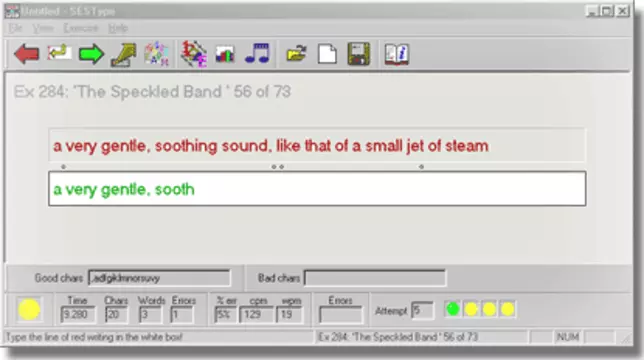Click the status bar exercise name text
644x360 pixels.
tap(398, 337)
